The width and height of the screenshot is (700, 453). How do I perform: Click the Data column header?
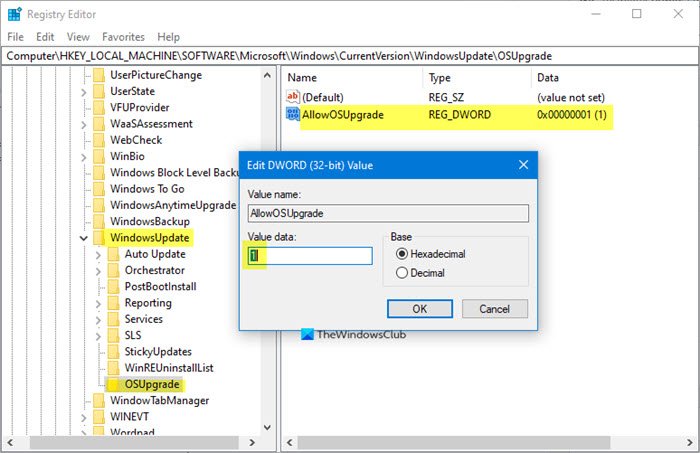614,78
